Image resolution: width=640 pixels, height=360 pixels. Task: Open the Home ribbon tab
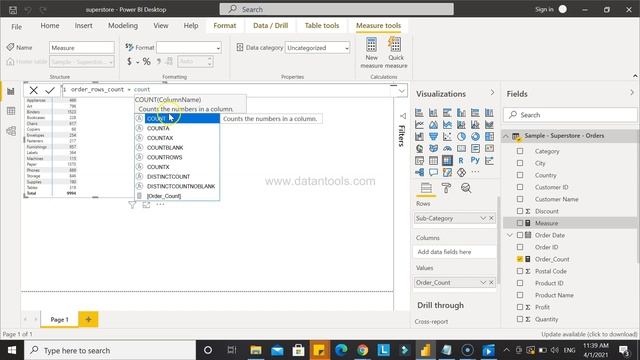50,26
